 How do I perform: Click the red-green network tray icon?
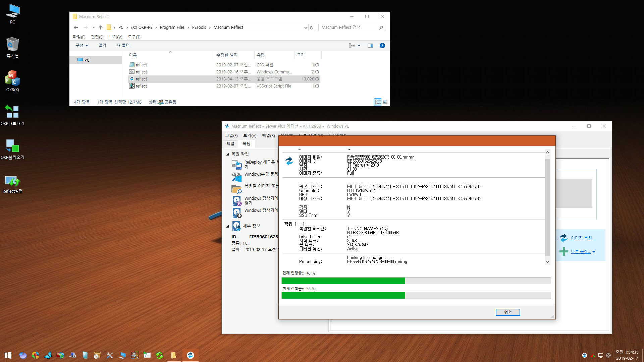tap(593, 355)
